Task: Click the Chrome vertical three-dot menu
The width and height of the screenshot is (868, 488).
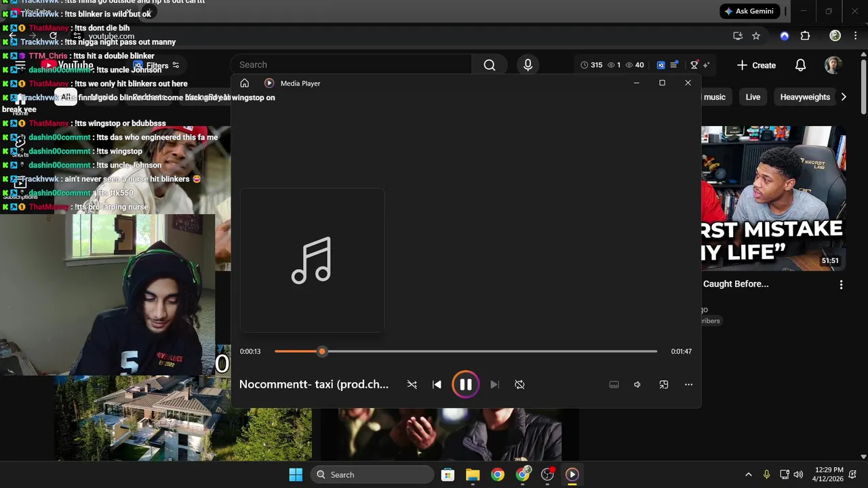Action: coord(855,36)
